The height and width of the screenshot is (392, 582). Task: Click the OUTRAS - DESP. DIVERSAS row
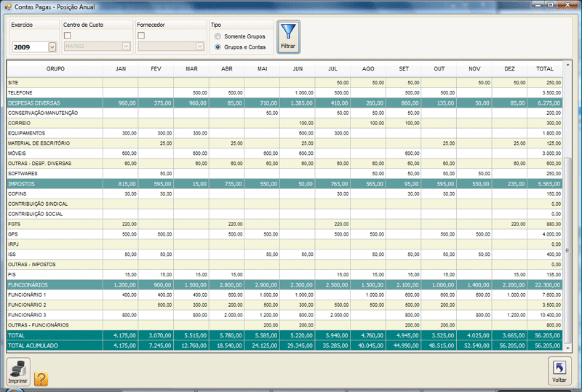point(284,164)
